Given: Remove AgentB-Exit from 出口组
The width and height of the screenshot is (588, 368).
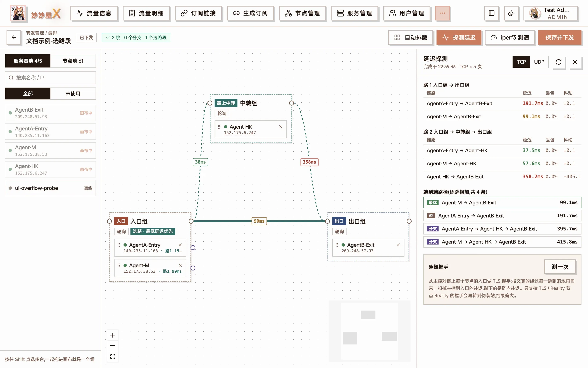Looking at the screenshot, I should pos(398,245).
